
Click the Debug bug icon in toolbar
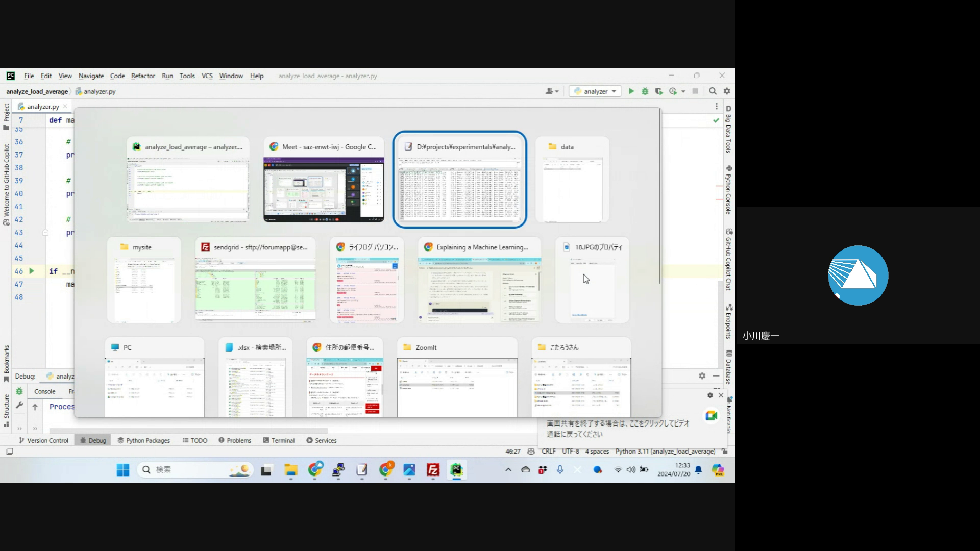645,91
